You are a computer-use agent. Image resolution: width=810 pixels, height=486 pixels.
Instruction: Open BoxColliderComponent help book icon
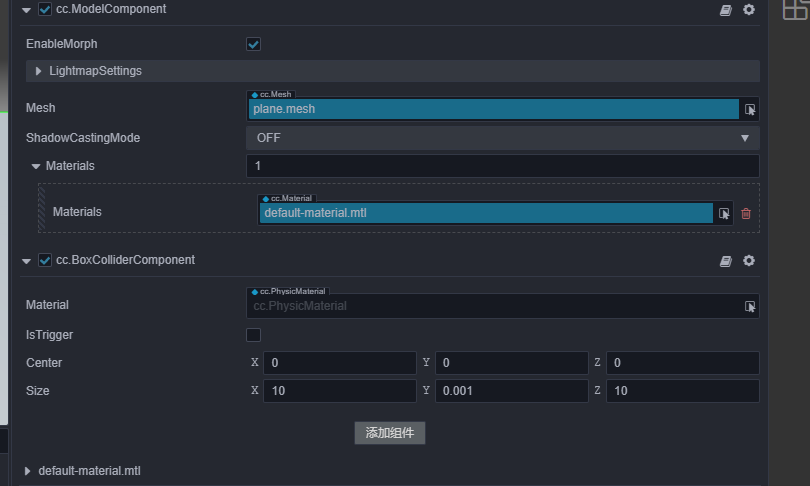point(727,260)
